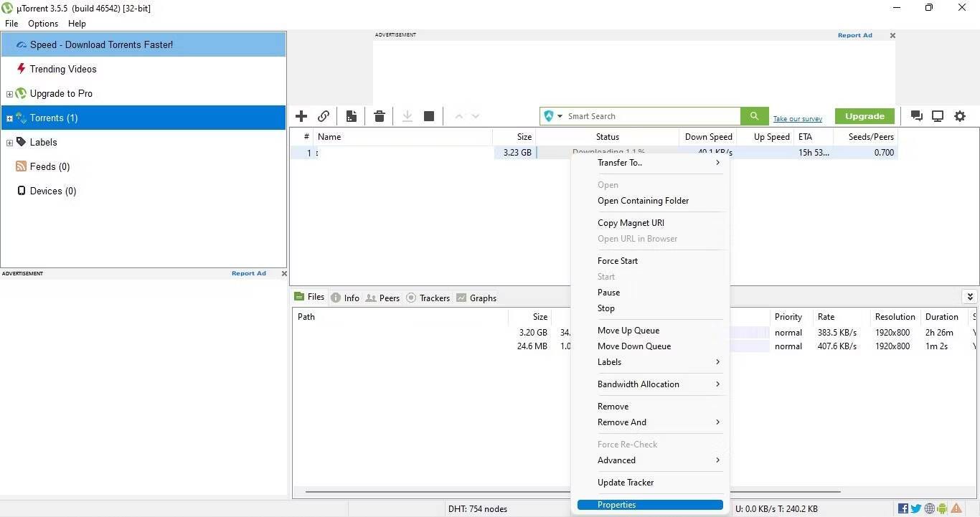980x517 pixels.
Task: Open Preferences via the gear icon
Action: tap(960, 116)
